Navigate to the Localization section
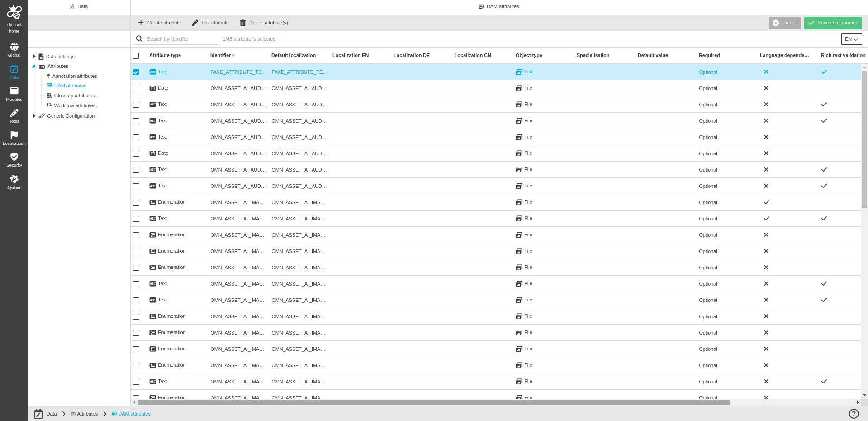Image resolution: width=868 pixels, height=421 pixels. tap(14, 137)
